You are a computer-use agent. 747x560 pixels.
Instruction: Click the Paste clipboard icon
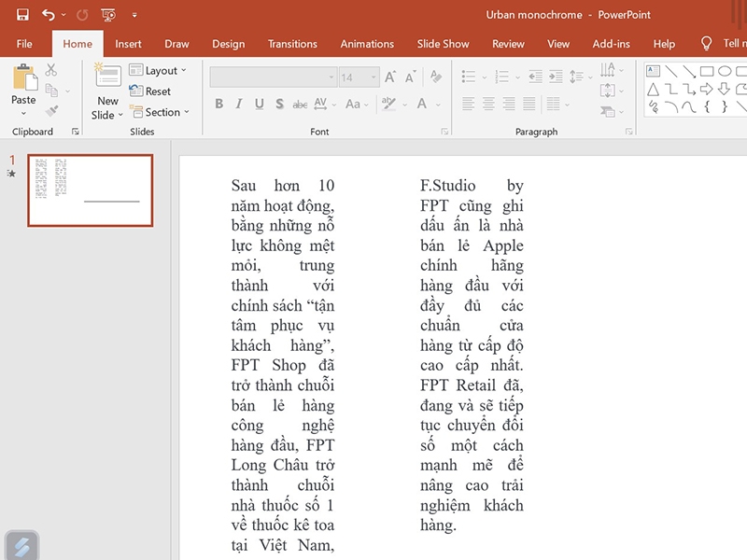point(25,77)
